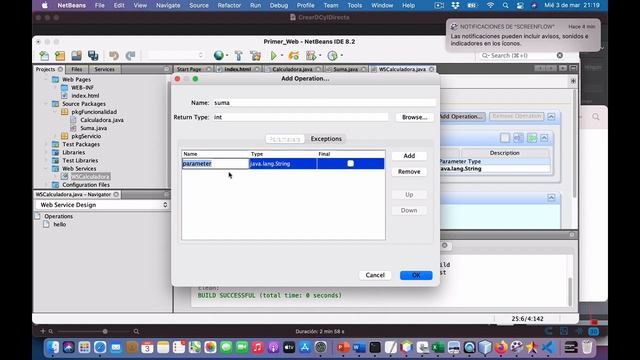640x360 pixels.
Task: Switch to the Files tab
Action: coord(77,69)
